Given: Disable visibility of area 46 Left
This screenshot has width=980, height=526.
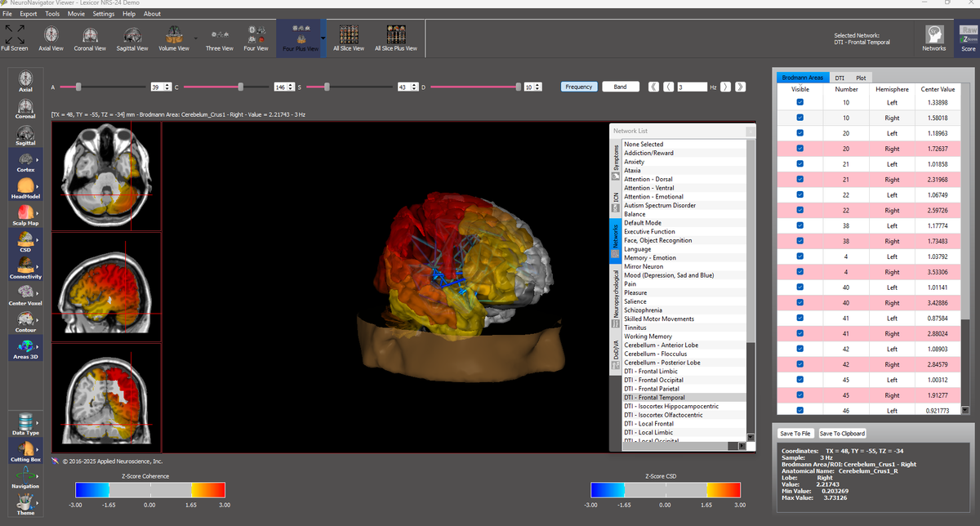Looking at the screenshot, I should [x=801, y=410].
